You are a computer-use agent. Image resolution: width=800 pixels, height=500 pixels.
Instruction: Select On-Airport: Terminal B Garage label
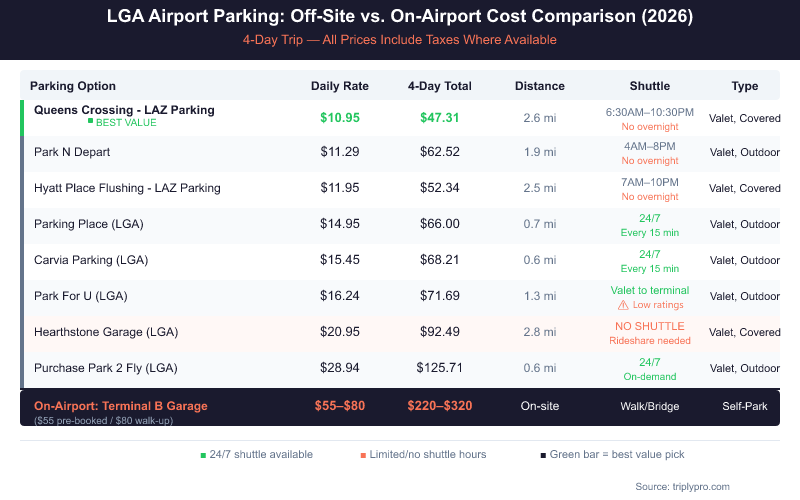point(121,406)
